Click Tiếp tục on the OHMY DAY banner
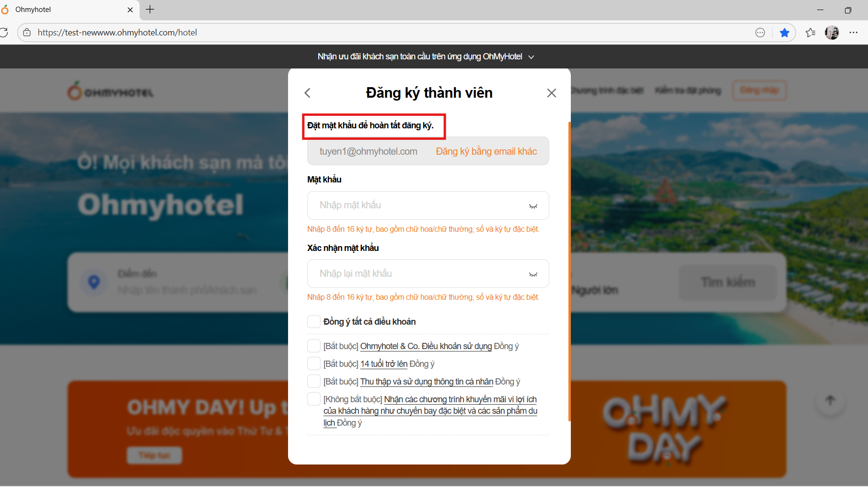Viewport: 868px width, 487px height. tap(154, 455)
